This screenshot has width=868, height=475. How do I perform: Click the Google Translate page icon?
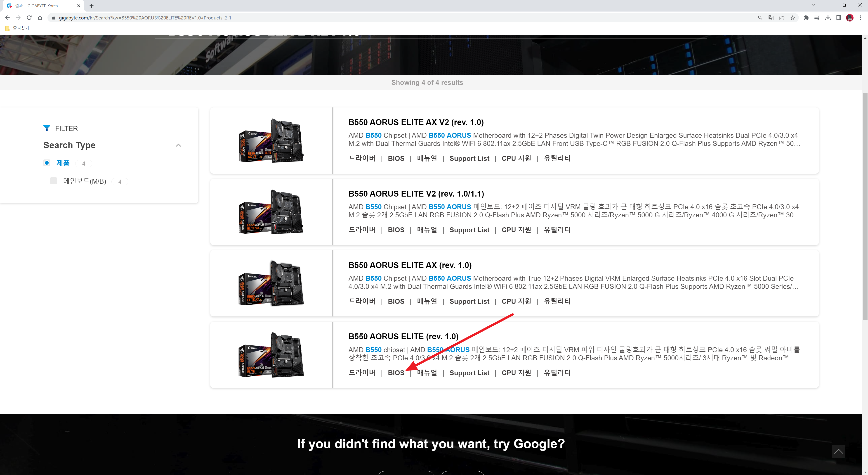(771, 18)
